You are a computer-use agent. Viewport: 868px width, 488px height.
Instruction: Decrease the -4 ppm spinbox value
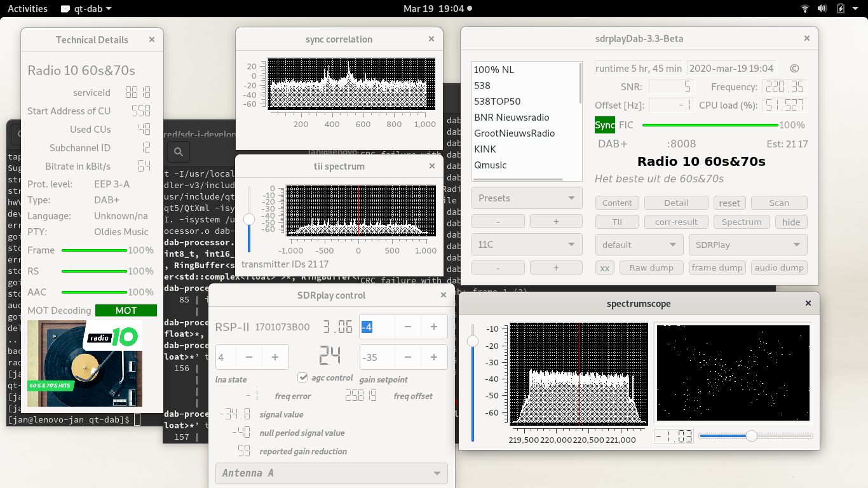tap(408, 327)
